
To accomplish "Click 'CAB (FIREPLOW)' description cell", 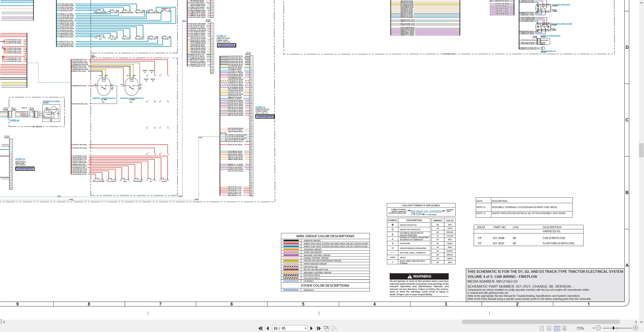I will [x=554, y=238].
